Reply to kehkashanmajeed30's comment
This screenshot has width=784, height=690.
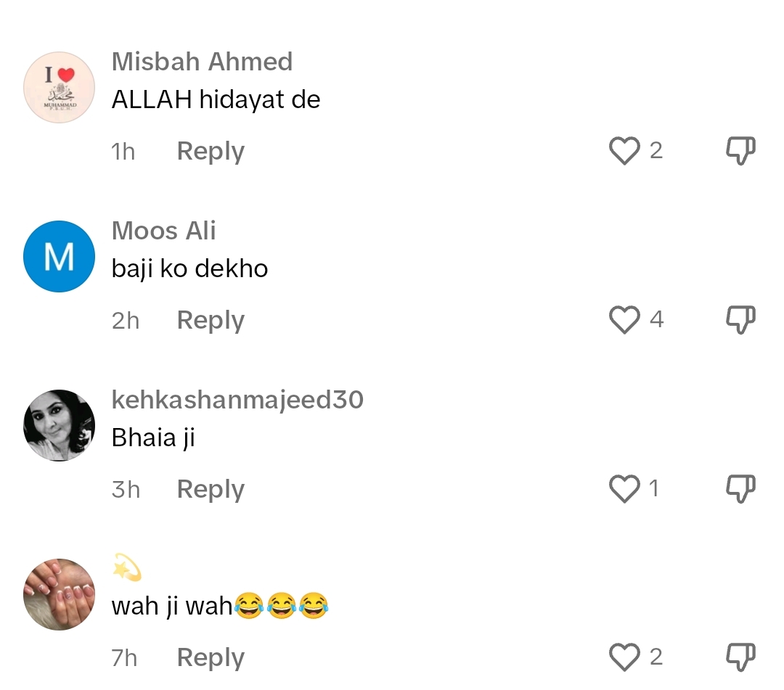coord(211,489)
